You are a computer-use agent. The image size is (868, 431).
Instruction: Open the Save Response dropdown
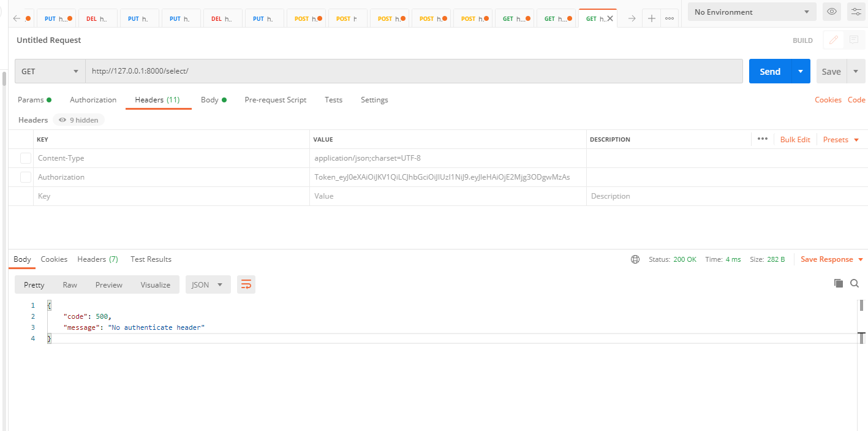pos(832,259)
